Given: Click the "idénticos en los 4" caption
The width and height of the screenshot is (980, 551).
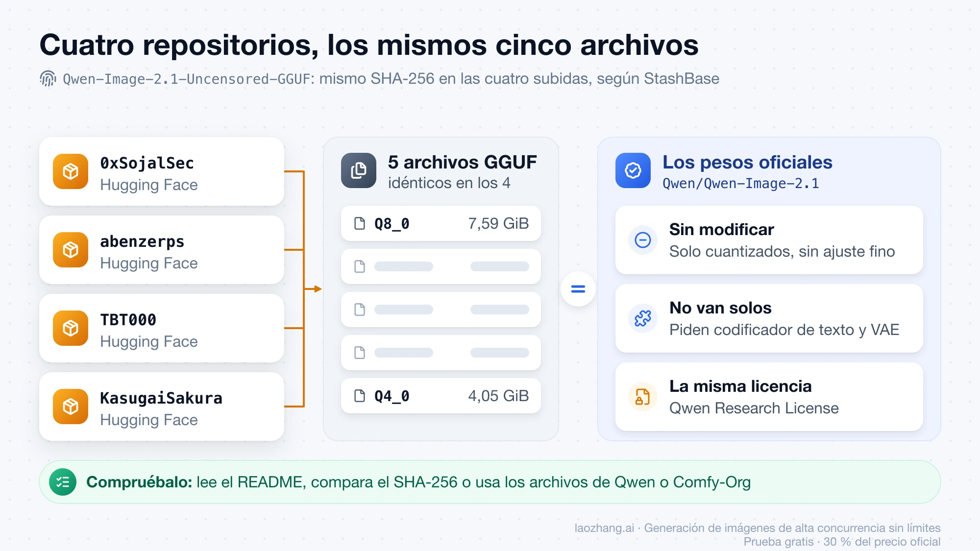Looking at the screenshot, I should (x=449, y=183).
